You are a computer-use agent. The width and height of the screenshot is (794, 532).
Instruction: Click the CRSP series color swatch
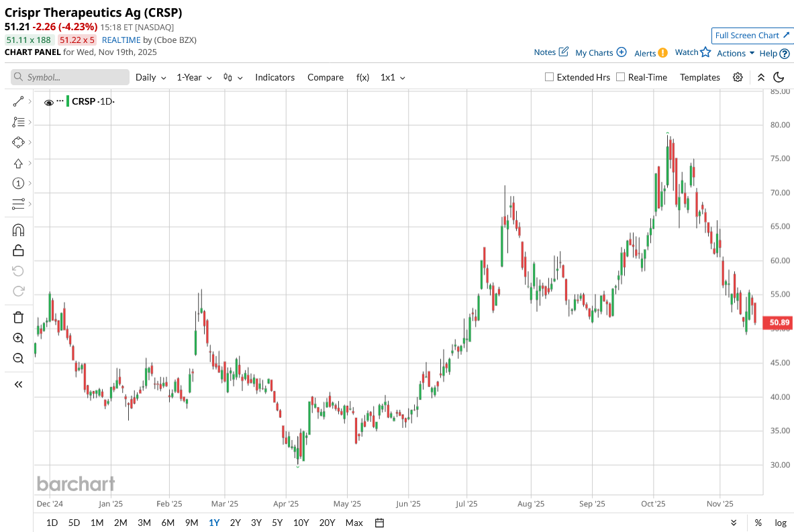(x=68, y=101)
